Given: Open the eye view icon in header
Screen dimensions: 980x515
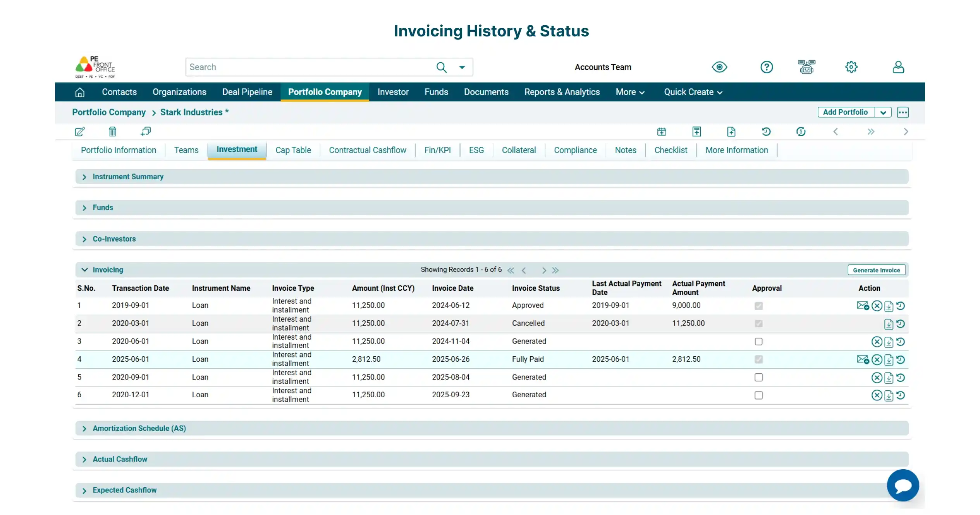Looking at the screenshot, I should coord(719,67).
